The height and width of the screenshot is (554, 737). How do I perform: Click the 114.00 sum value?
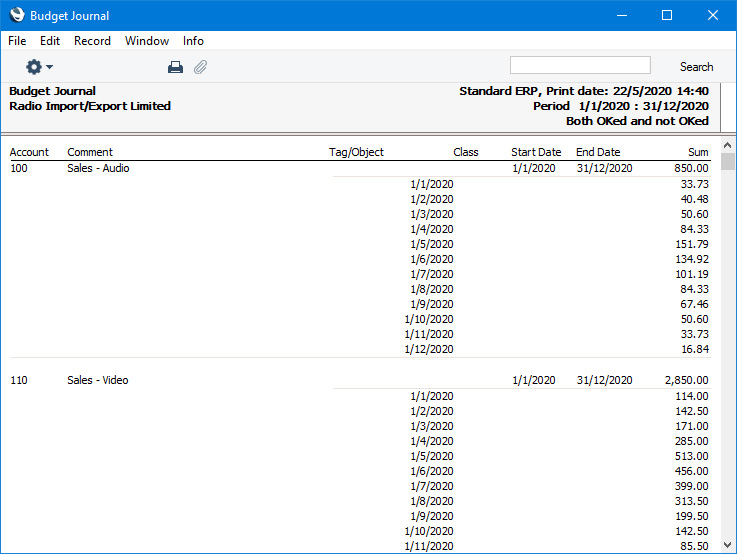(691, 396)
